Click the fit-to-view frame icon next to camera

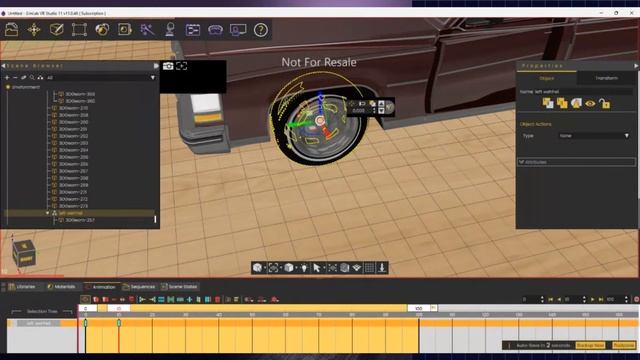(182, 66)
